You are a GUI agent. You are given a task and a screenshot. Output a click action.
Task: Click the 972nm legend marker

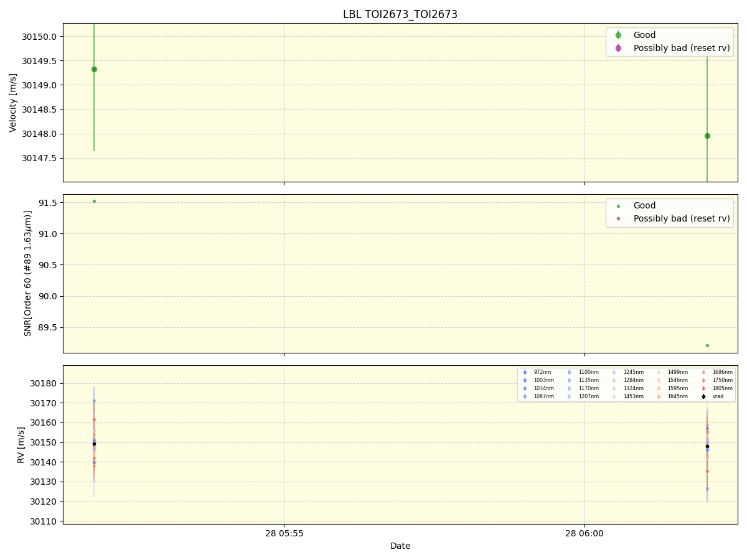pos(525,372)
